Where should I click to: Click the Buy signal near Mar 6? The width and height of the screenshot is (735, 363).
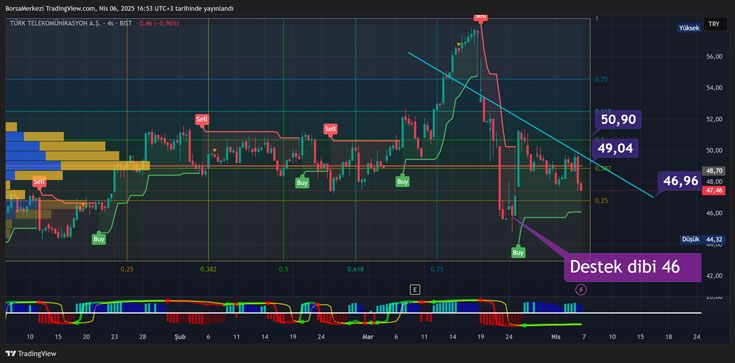402,181
